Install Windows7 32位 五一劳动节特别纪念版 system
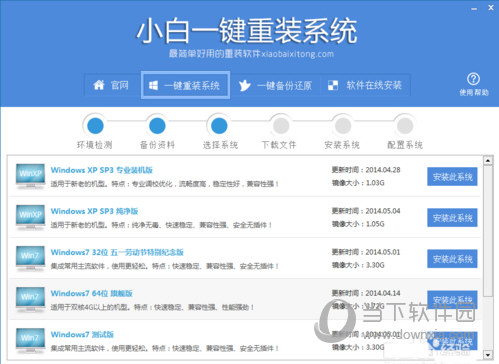The width and height of the screenshot is (499, 364). (x=452, y=259)
